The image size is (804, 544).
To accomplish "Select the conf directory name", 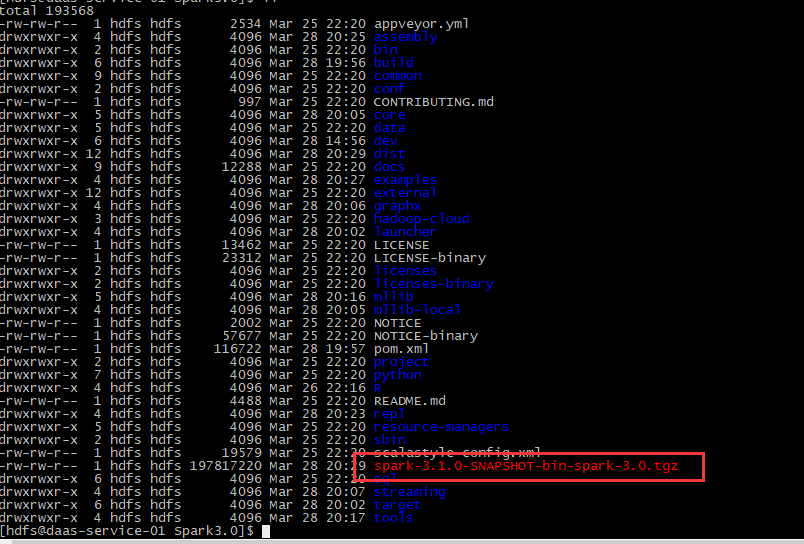I will click(x=390, y=89).
